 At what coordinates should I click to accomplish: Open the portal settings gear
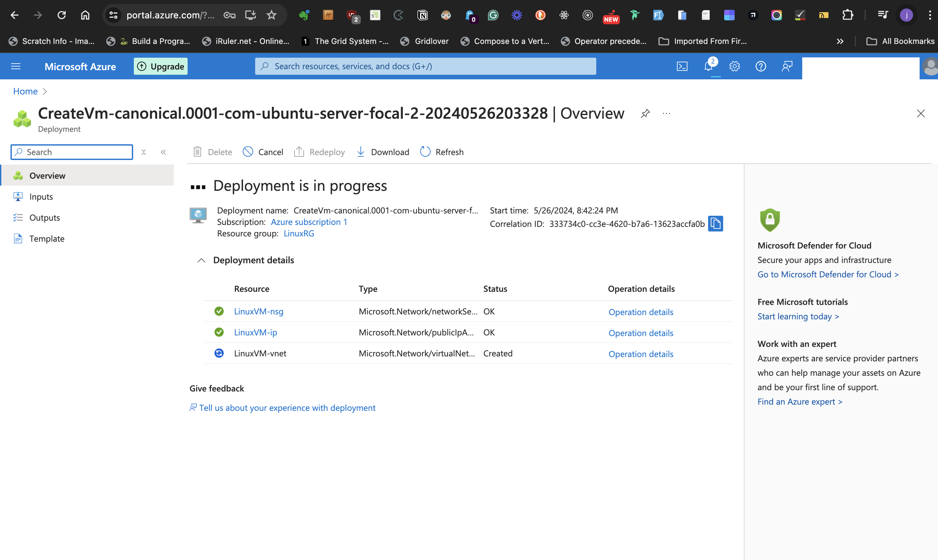(734, 67)
